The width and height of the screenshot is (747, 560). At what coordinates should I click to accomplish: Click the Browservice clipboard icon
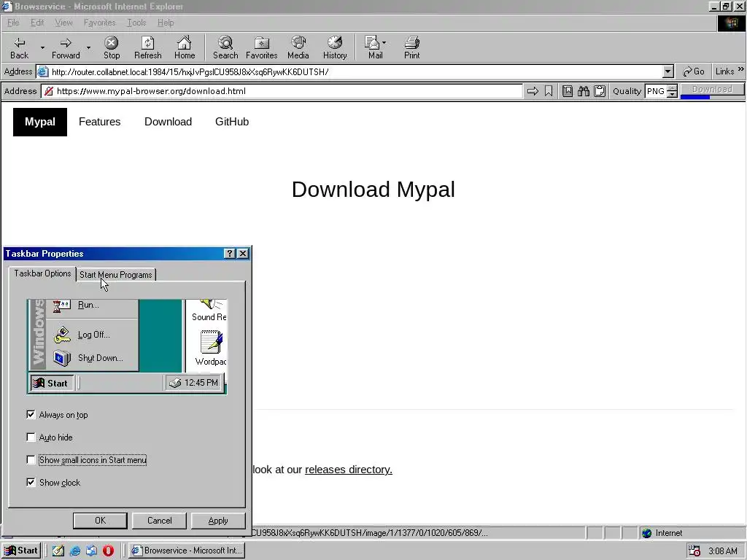pos(600,91)
